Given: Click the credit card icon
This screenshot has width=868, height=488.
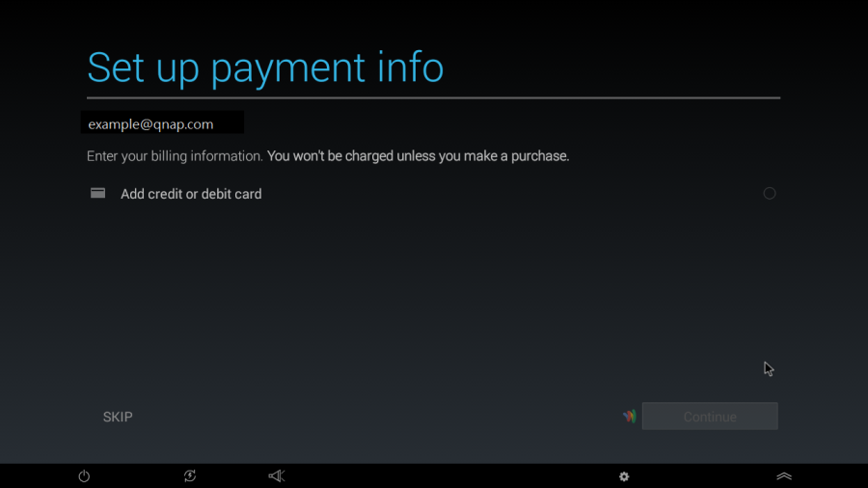Looking at the screenshot, I should [97, 194].
